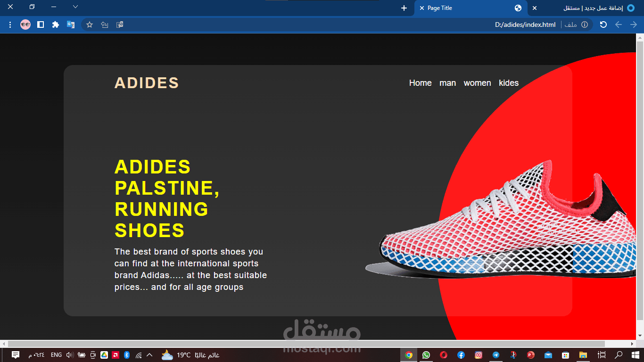Screen dimensions: 644x362
Task: Open a new browser tab
Action: click(x=404, y=8)
